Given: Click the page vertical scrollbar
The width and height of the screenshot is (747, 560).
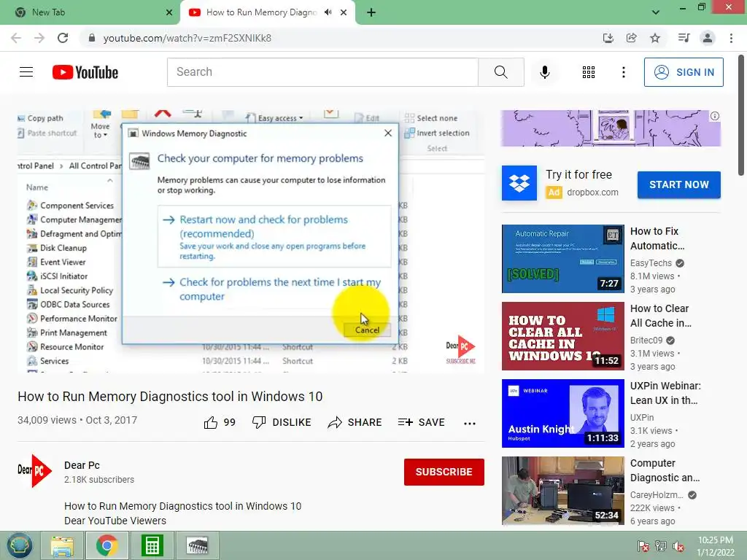Looking at the screenshot, I should [x=742, y=114].
